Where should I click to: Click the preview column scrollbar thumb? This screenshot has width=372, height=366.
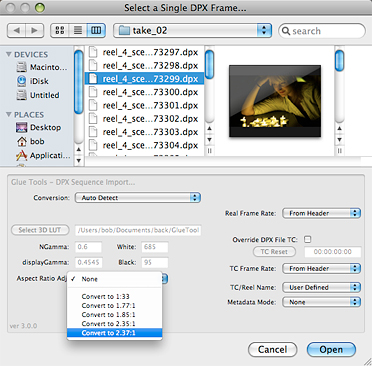pos(339,60)
